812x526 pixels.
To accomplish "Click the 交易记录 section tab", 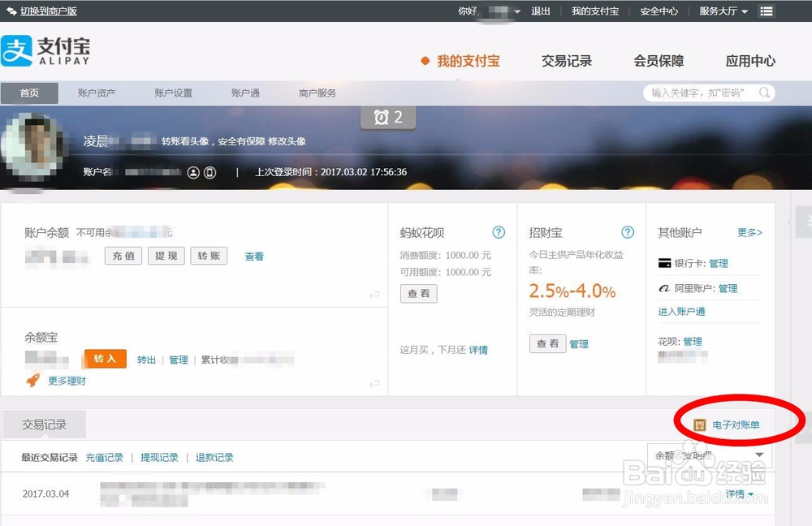I will pos(45,425).
